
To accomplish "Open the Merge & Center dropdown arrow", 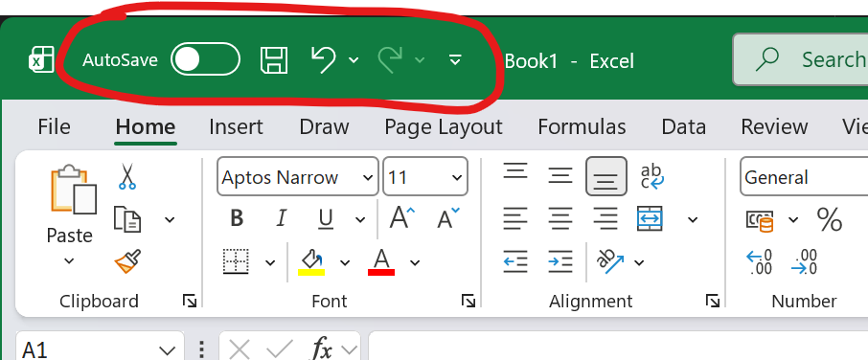I will 693,220.
